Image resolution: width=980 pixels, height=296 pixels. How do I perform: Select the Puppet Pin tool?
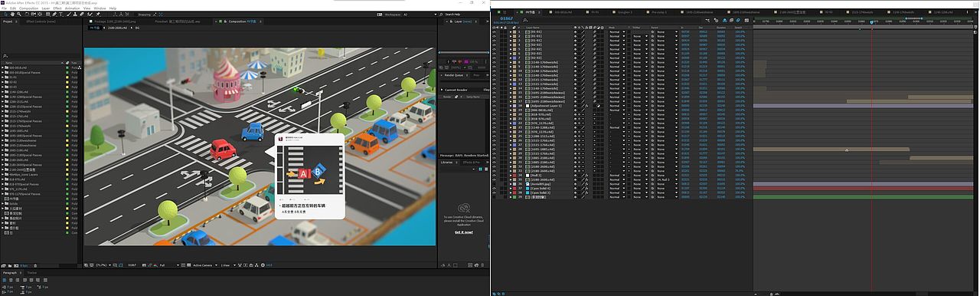pyautogui.click(x=98, y=14)
